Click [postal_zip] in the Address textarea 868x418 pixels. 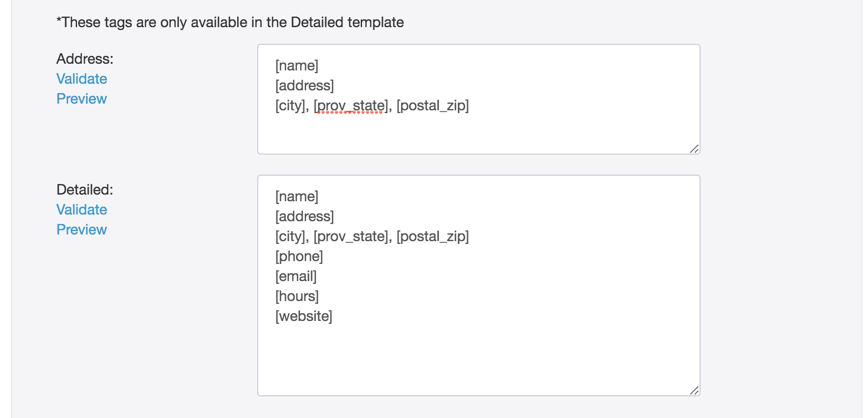[x=432, y=106]
